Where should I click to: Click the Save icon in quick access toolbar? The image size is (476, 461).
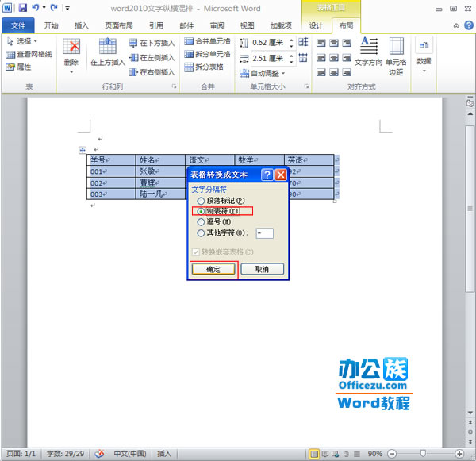point(23,8)
